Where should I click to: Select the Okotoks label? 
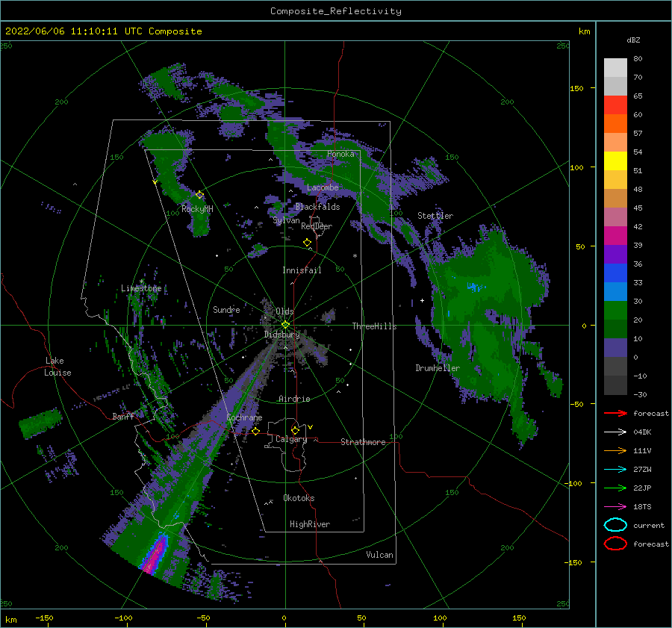[299, 498]
